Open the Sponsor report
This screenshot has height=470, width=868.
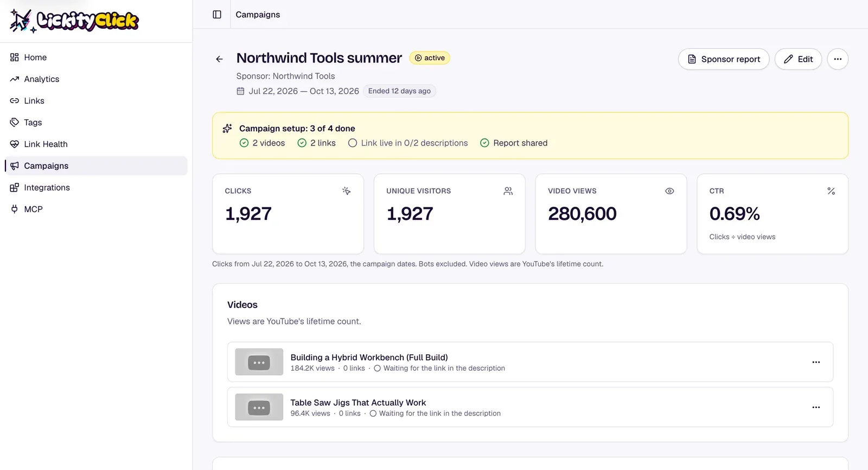pyautogui.click(x=724, y=59)
